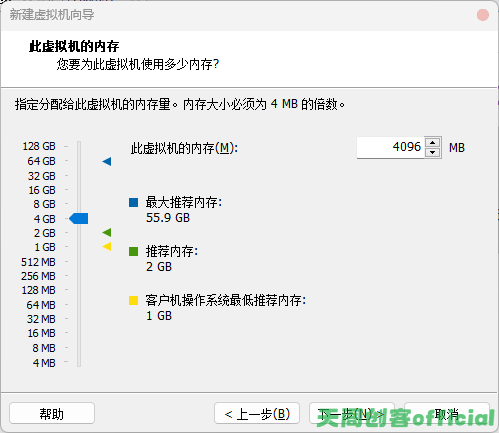Proceed with the 下一步 button
Image resolution: width=499 pixels, height=433 pixels.
click(x=352, y=414)
